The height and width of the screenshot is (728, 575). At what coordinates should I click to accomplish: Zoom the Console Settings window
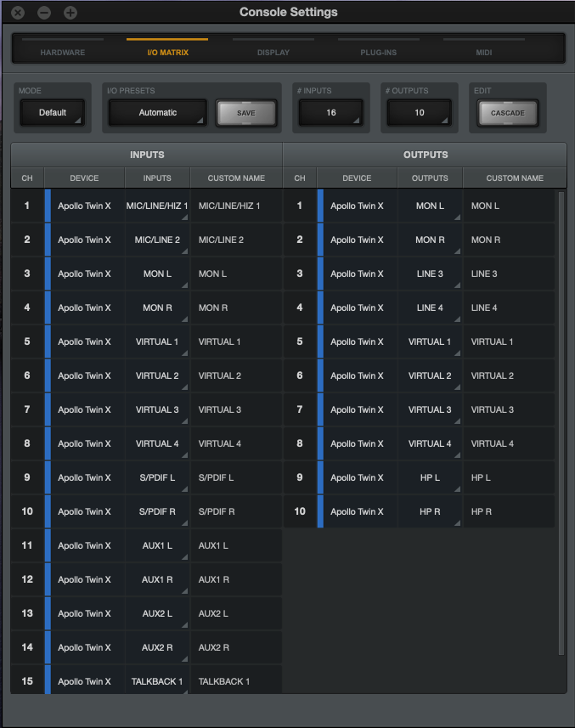point(70,13)
